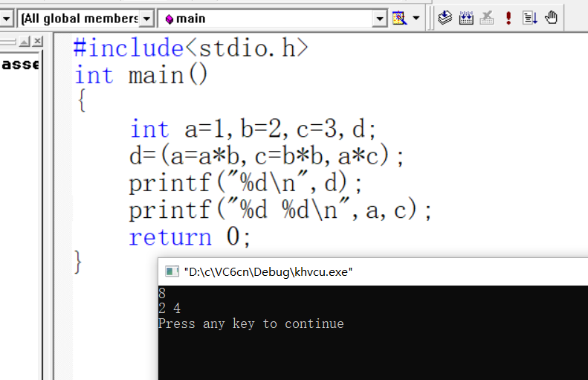Click "Press any key to continue" in console
Viewport: 588px width, 380px height.
coord(251,323)
